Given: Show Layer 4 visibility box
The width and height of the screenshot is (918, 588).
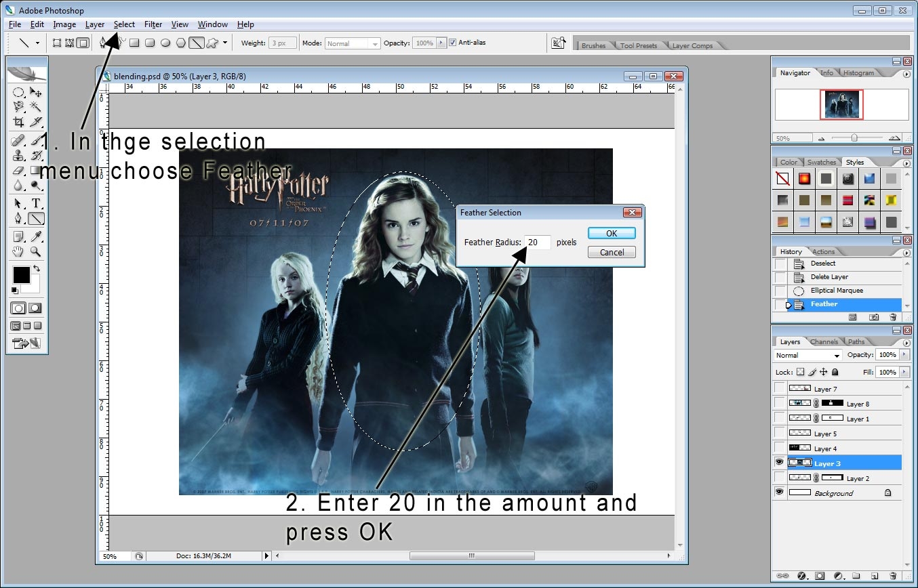Looking at the screenshot, I should pos(780,448).
